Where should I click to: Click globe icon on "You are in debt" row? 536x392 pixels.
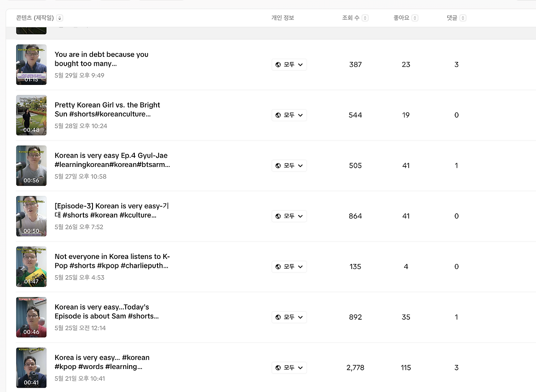point(278,65)
